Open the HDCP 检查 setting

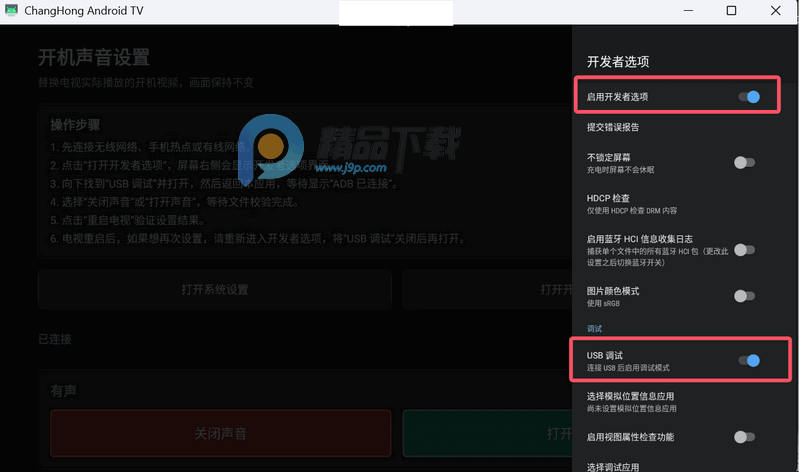(x=677, y=204)
